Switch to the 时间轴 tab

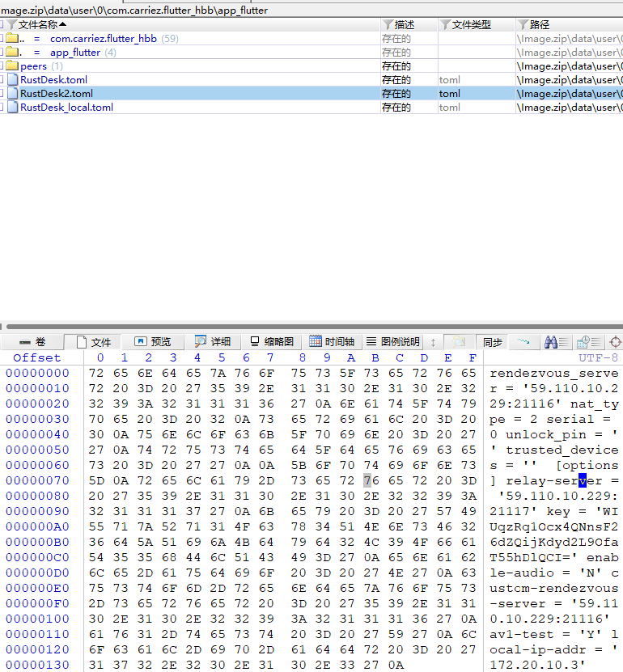(x=332, y=341)
